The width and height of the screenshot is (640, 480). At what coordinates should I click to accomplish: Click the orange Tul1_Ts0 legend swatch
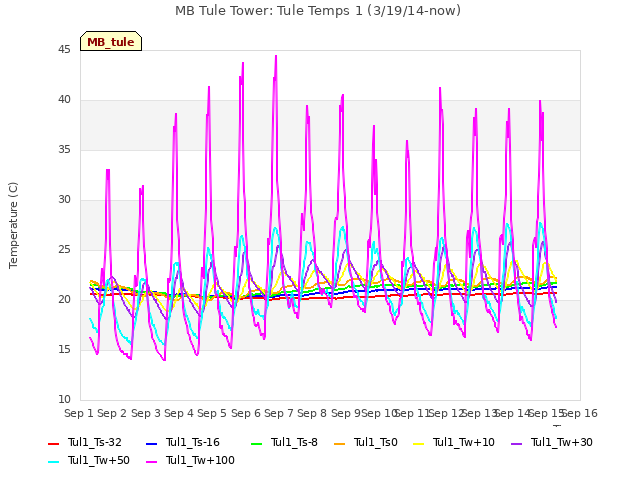(339, 443)
